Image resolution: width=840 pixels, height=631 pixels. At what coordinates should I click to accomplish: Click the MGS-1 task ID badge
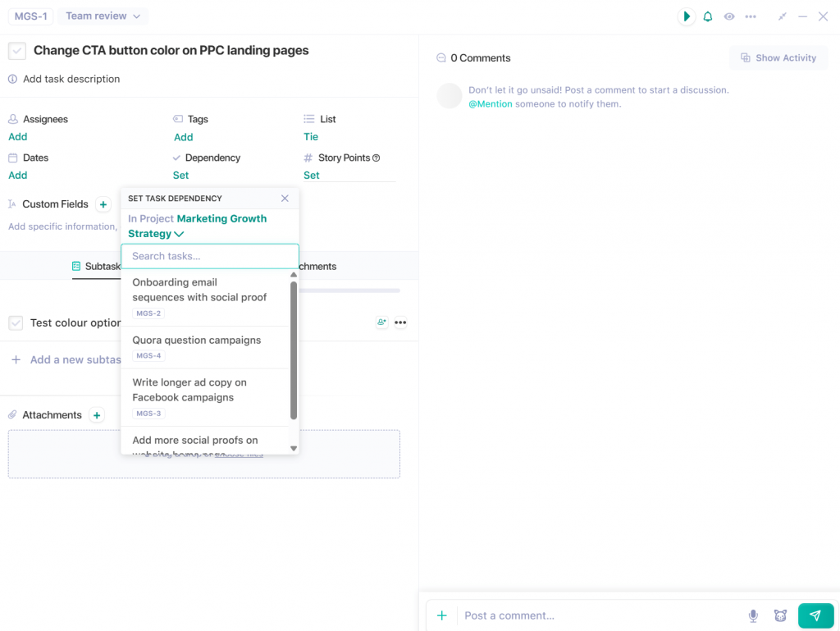pyautogui.click(x=30, y=16)
